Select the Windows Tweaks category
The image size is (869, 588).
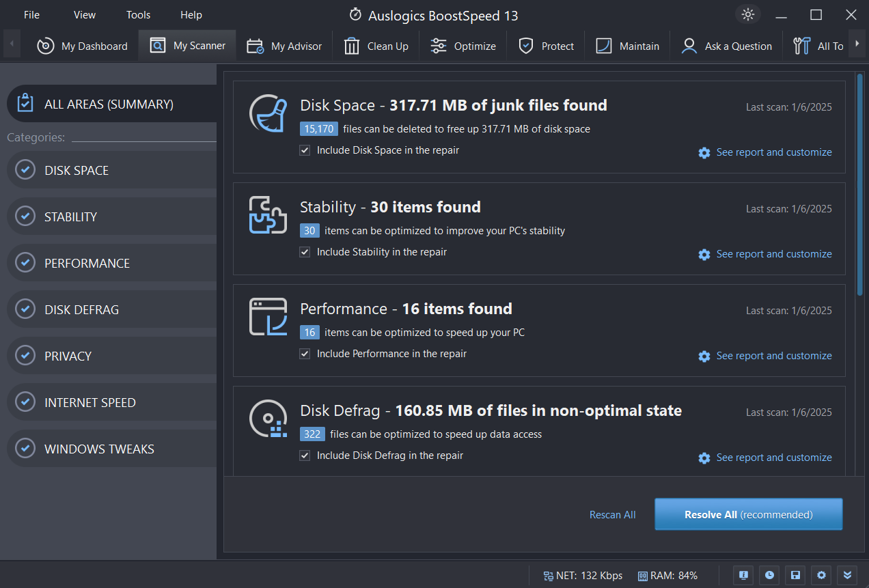(112, 449)
